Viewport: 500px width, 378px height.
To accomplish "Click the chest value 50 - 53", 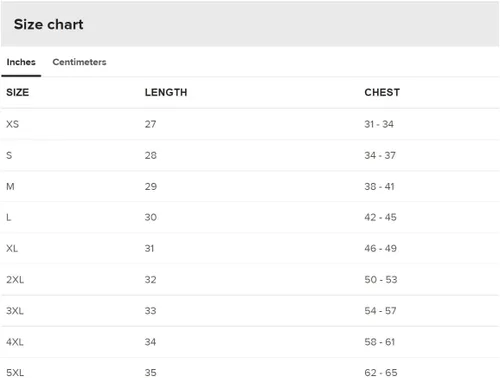I will coord(381,280).
